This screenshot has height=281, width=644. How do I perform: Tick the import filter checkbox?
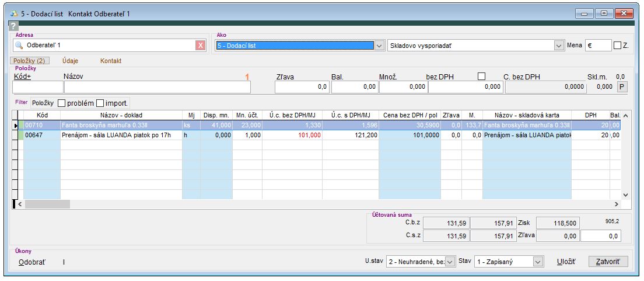point(100,103)
